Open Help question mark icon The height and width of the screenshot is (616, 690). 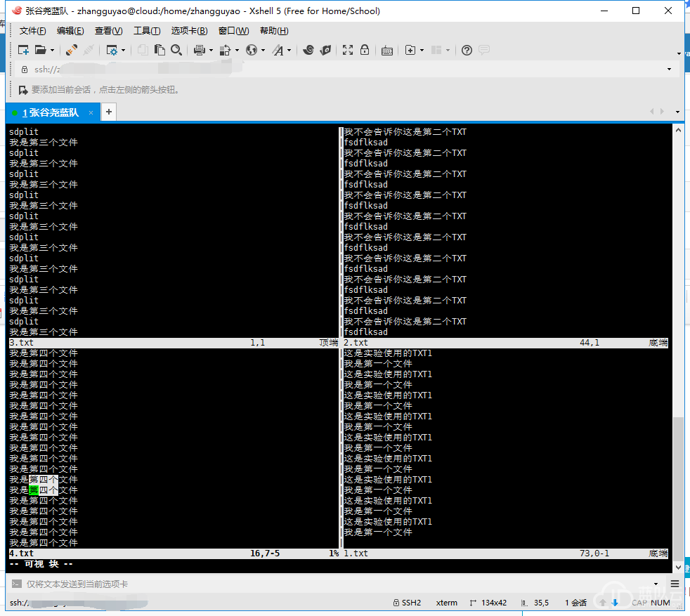[x=467, y=50]
